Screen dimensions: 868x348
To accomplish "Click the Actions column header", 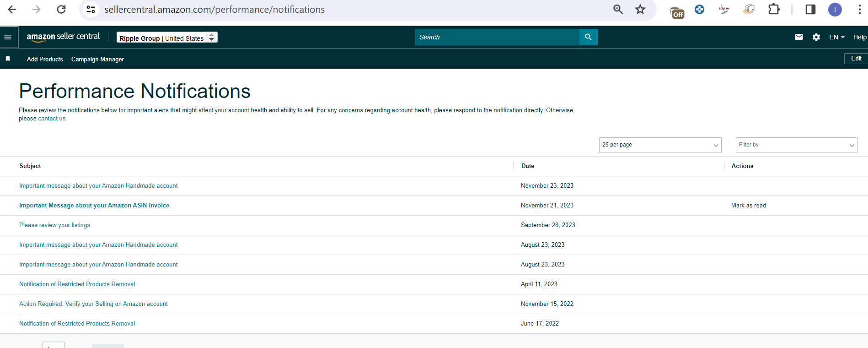I will coord(742,166).
